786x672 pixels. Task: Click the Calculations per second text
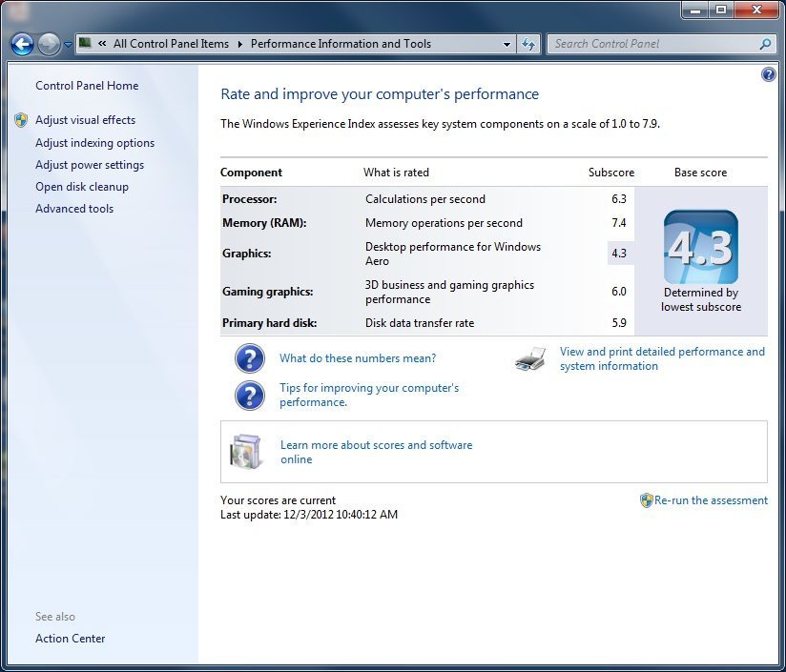(x=425, y=199)
